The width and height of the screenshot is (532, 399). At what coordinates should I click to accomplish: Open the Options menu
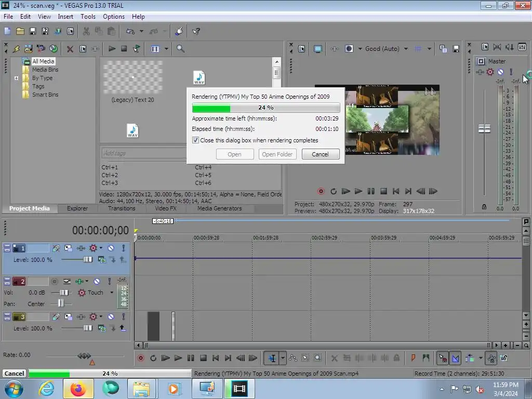click(x=114, y=17)
